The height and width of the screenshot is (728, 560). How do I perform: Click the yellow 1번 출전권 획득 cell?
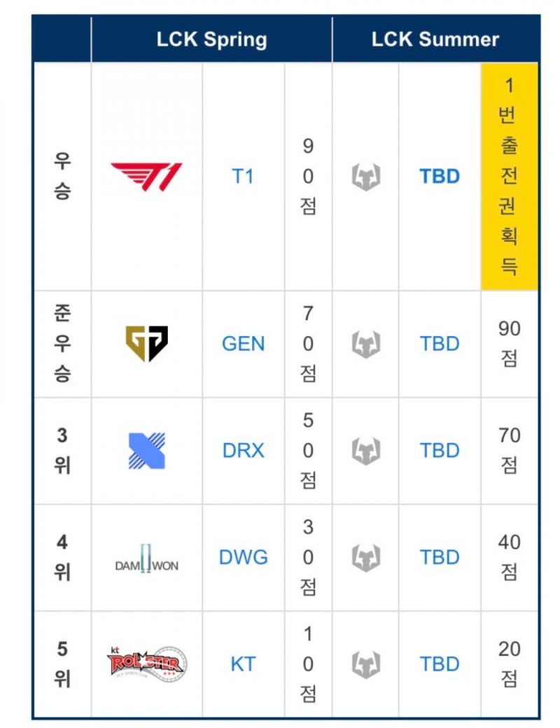[509, 176]
